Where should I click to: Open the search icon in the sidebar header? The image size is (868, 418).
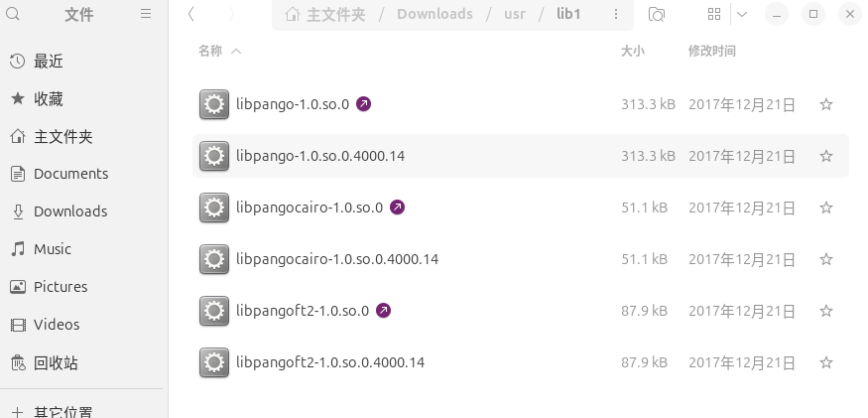12,14
